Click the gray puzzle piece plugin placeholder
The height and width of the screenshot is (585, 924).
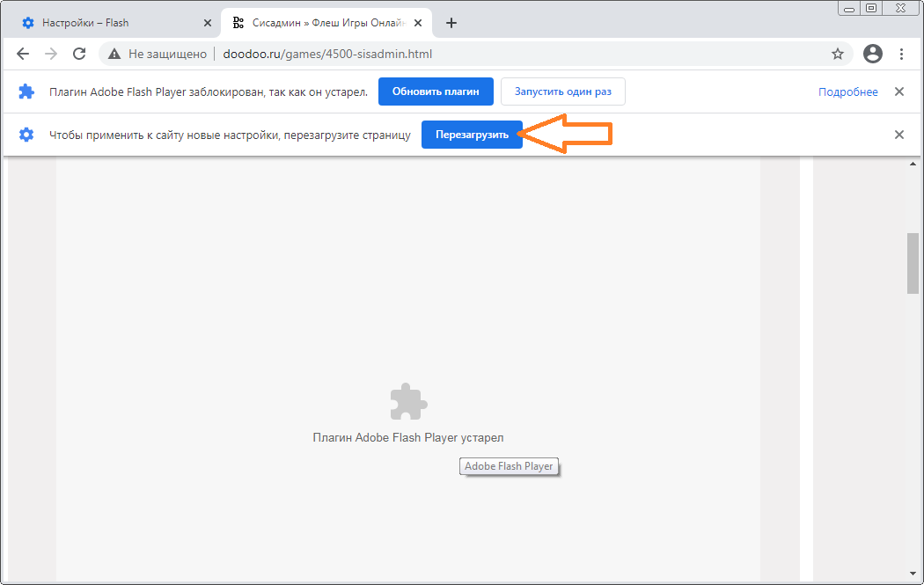tap(408, 402)
